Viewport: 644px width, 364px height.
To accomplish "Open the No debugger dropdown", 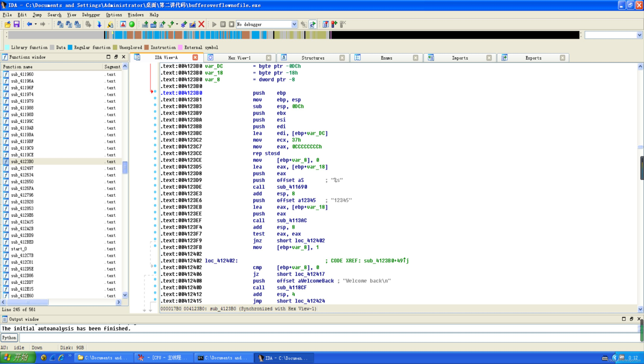I will (294, 24).
